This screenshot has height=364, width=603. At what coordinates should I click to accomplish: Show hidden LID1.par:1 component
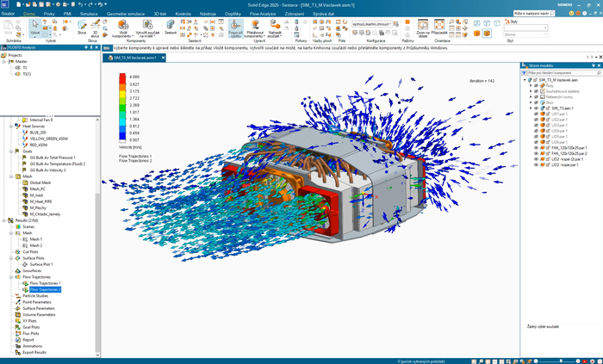536,114
